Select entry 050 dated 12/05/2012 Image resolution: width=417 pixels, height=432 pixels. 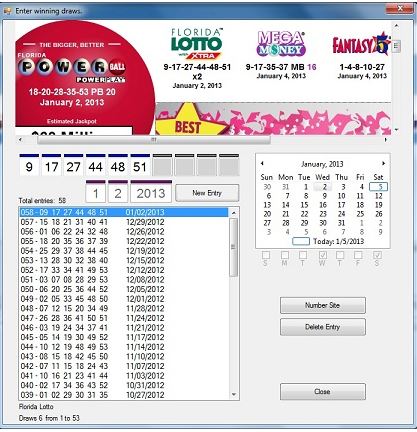pyautogui.click(x=124, y=289)
